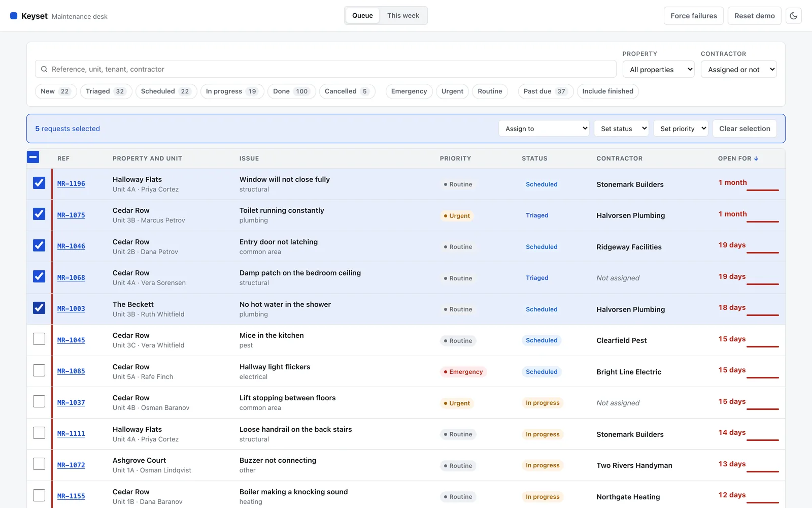Open request link MR-1068
The image size is (812, 508).
(x=71, y=278)
